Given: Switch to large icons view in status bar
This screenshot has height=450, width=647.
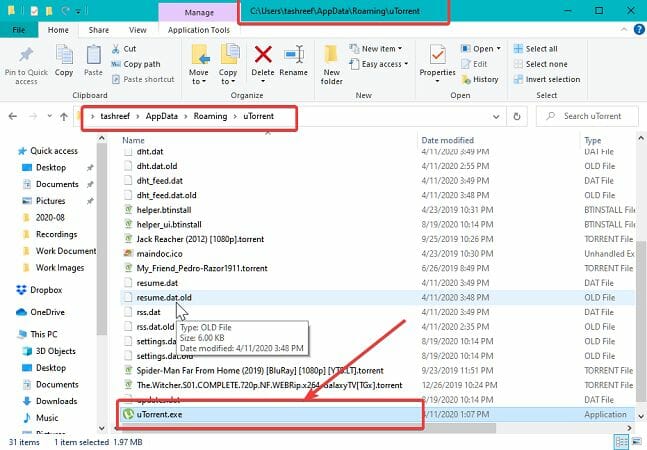Looking at the screenshot, I should click(637, 442).
